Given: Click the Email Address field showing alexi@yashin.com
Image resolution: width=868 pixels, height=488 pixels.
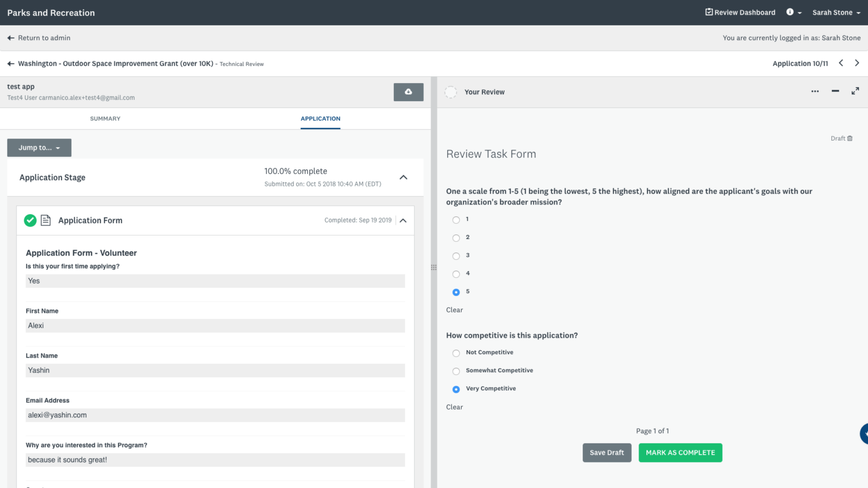Looking at the screenshot, I should tap(215, 415).
